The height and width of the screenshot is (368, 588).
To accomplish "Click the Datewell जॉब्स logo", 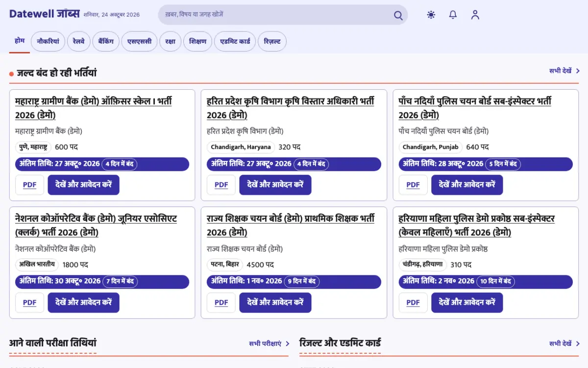I will [44, 14].
